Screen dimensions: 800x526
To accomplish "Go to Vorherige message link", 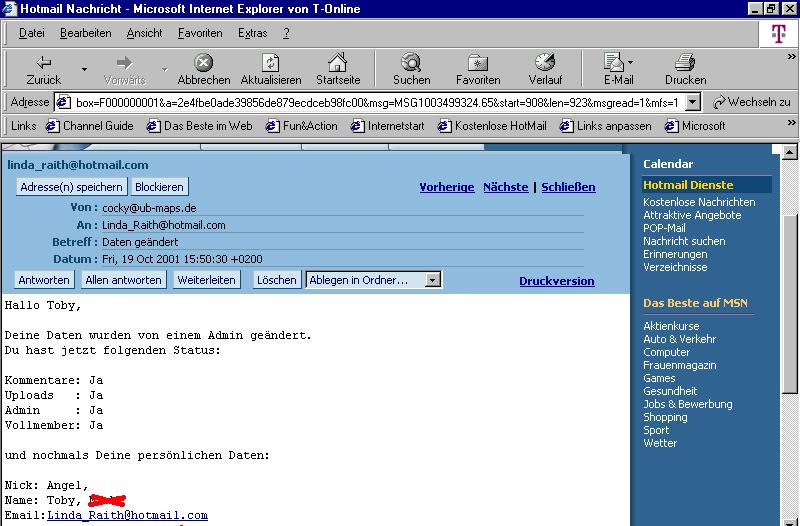I will tap(447, 187).
